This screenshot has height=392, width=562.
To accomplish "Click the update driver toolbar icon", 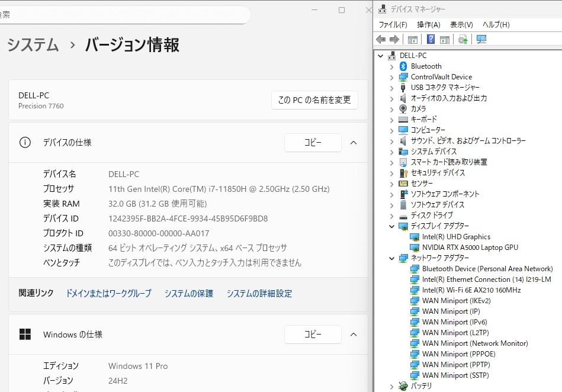I will pyautogui.click(x=463, y=40).
